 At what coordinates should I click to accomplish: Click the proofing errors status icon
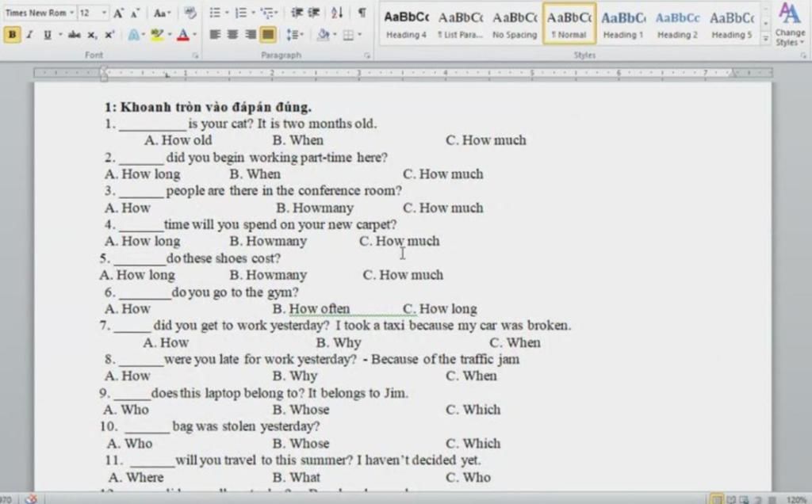pyautogui.click(x=32, y=498)
